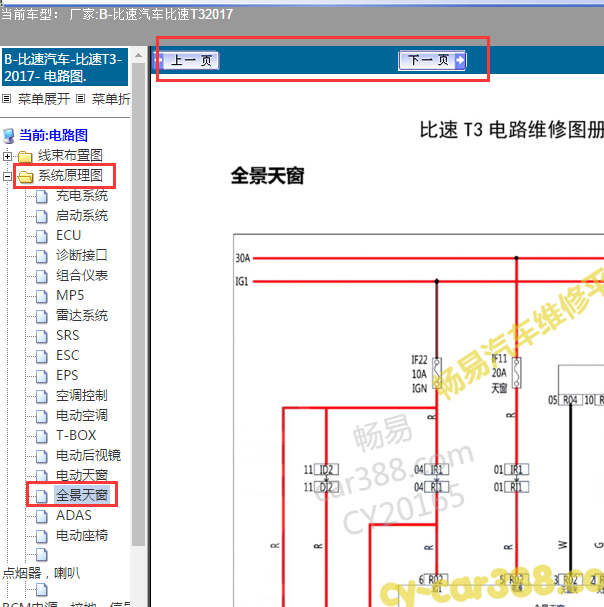The width and height of the screenshot is (604, 607).
Task: Click the page icon next to MP5
Action: 42,296
